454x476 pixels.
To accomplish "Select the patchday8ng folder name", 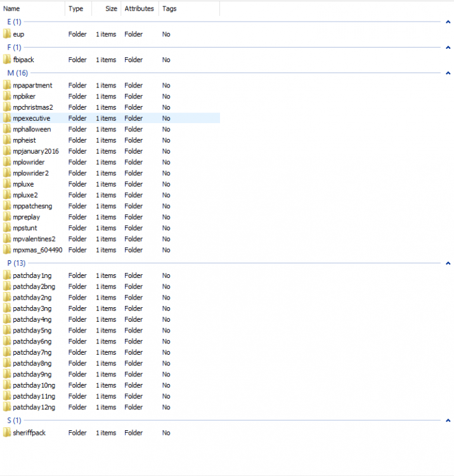I will (x=32, y=363).
